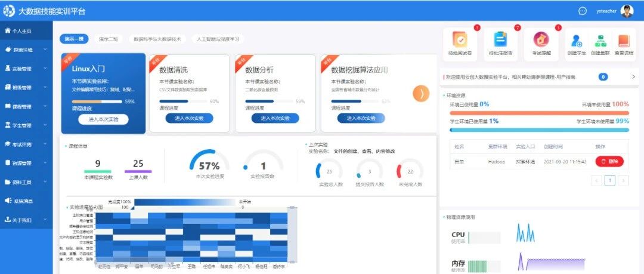Expand the 学生管理 sidebar chevron
The height and width of the screenshot is (274, 644).
coord(45,125)
